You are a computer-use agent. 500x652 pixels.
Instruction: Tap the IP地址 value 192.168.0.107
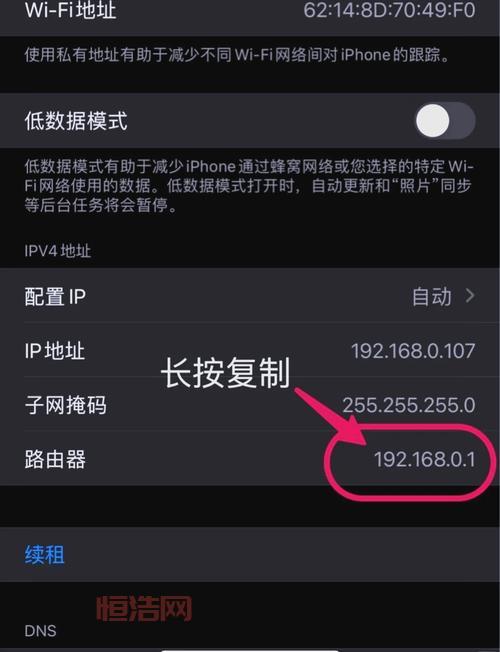coord(413,351)
